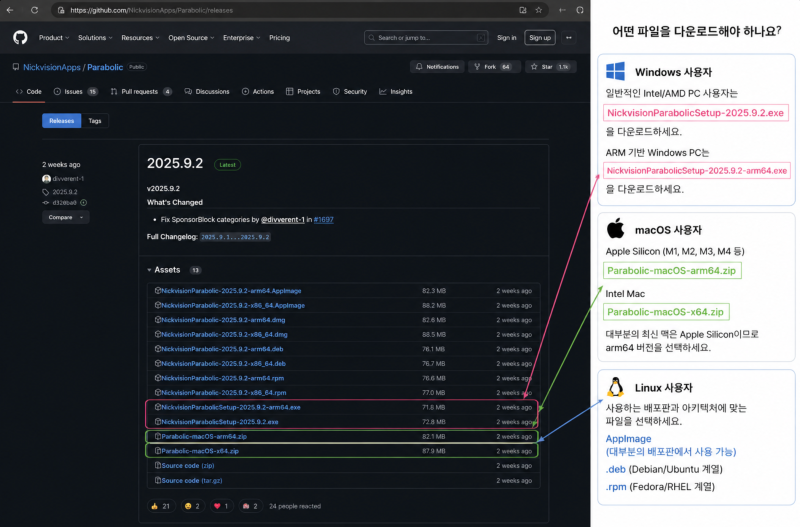The image size is (800, 527).
Task: Fork the repository with Fork button
Action: (493, 67)
